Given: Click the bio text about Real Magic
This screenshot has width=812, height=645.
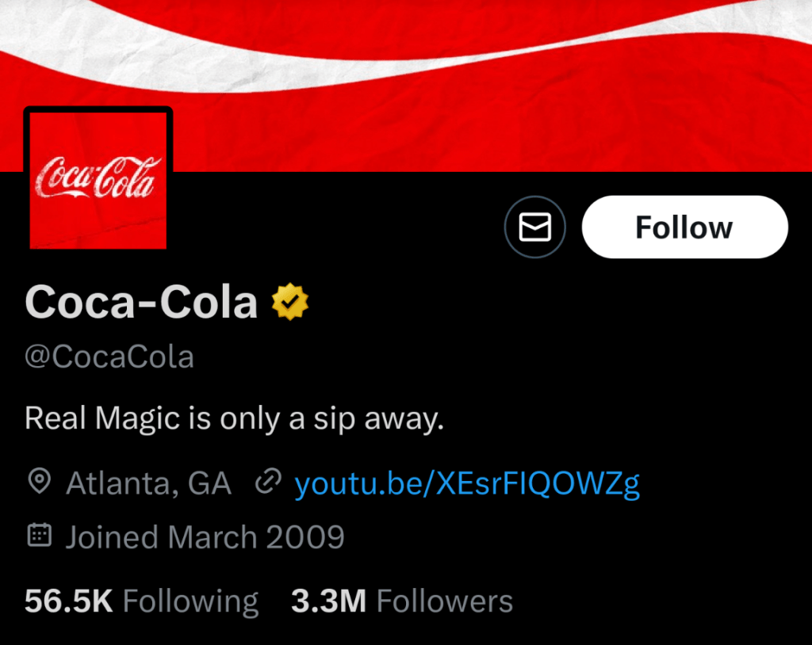Looking at the screenshot, I should (x=234, y=418).
